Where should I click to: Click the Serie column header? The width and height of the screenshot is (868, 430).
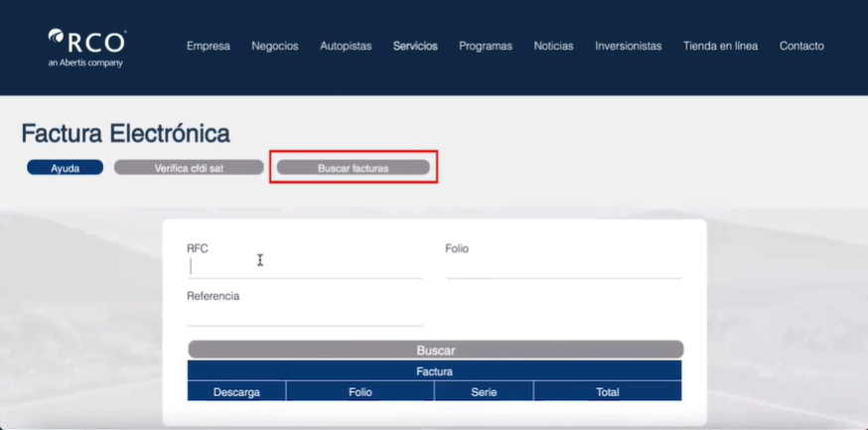(x=484, y=392)
